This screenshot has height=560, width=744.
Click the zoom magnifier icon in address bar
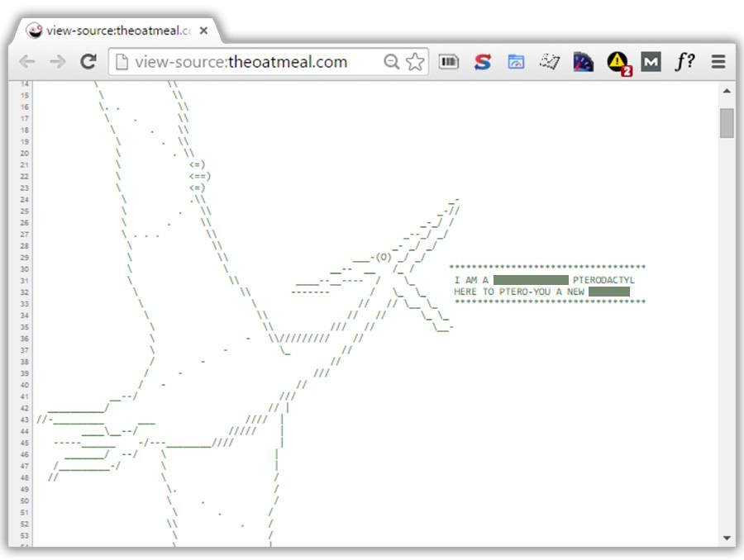pyautogui.click(x=392, y=62)
